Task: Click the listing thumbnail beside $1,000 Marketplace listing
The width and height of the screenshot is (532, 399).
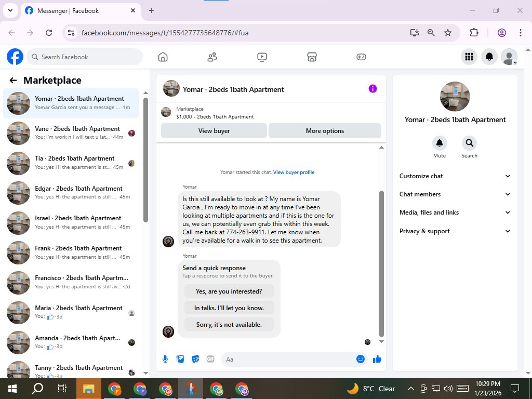Action: point(166,112)
